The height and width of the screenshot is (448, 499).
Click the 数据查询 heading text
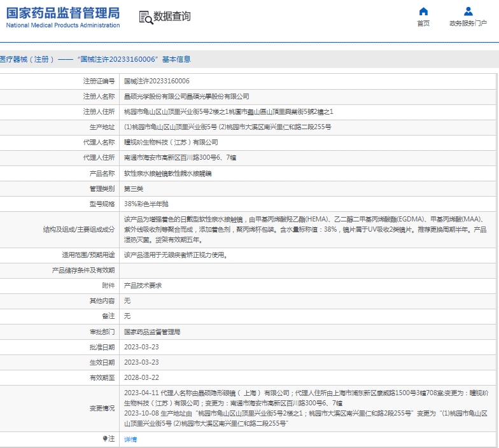tap(172, 17)
